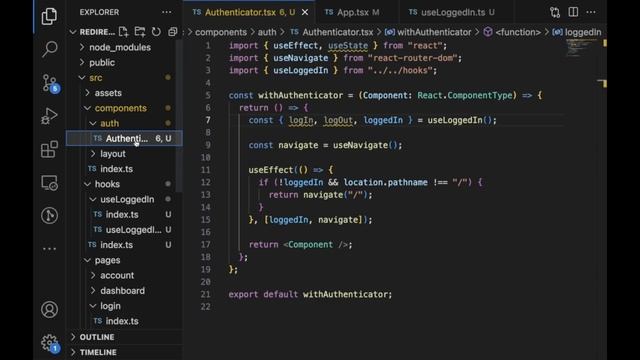The image size is (640, 360).
Task: Open Manage settings gear
Action: (x=50, y=343)
